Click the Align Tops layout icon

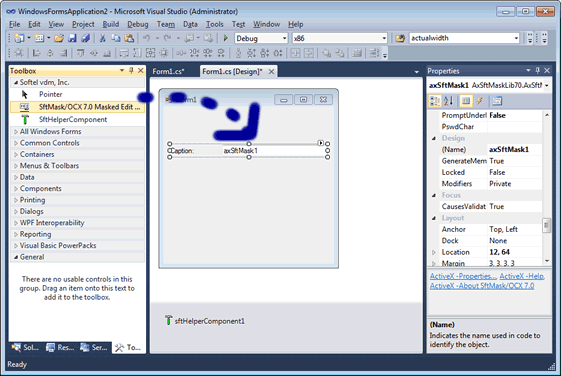click(x=81, y=53)
